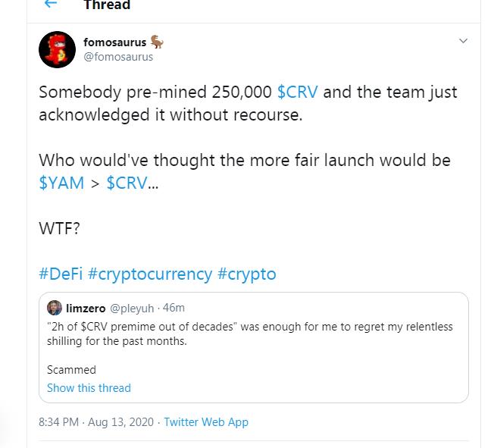The width and height of the screenshot is (491, 448).
Task: Open @pleyuh handle in quoted tweet
Action: (132, 309)
